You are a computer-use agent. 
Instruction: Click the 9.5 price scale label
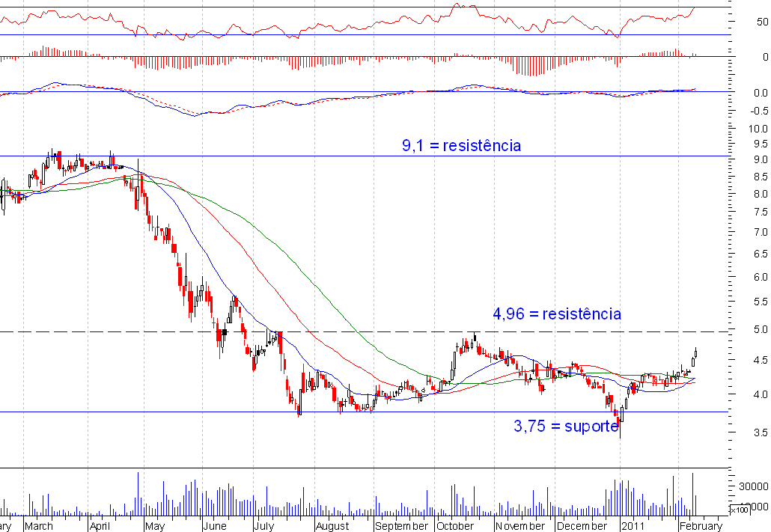pos(761,144)
